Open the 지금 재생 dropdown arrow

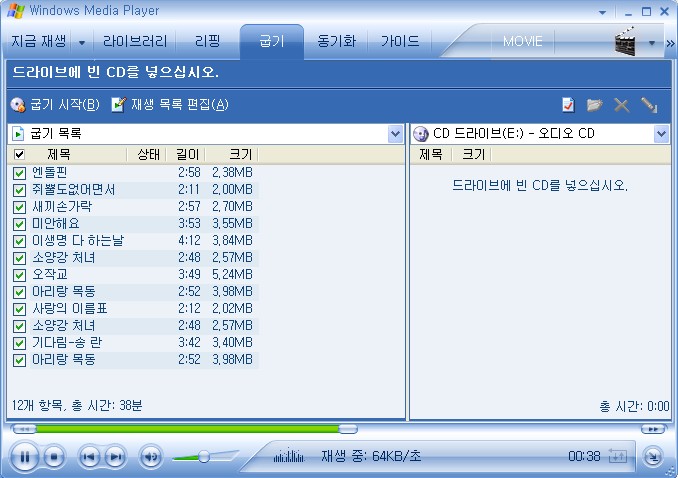tap(82, 42)
